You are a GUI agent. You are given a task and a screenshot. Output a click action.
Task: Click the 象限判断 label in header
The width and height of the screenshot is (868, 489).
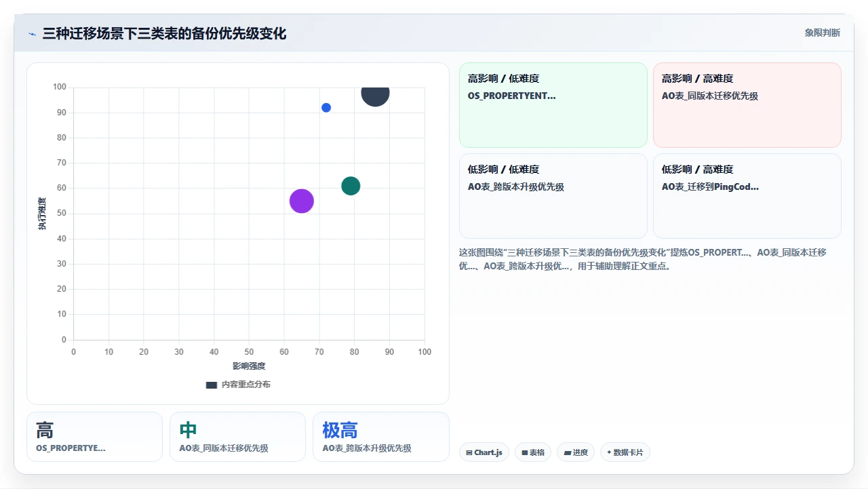tap(822, 33)
